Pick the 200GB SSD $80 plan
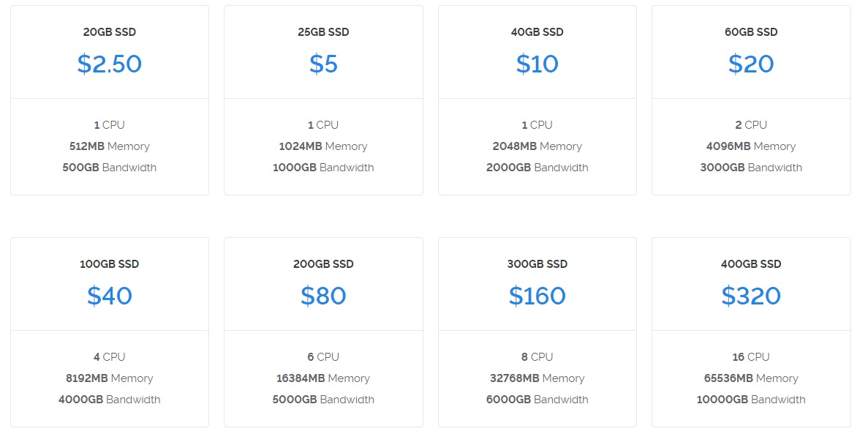The width and height of the screenshot is (868, 434). (323, 332)
